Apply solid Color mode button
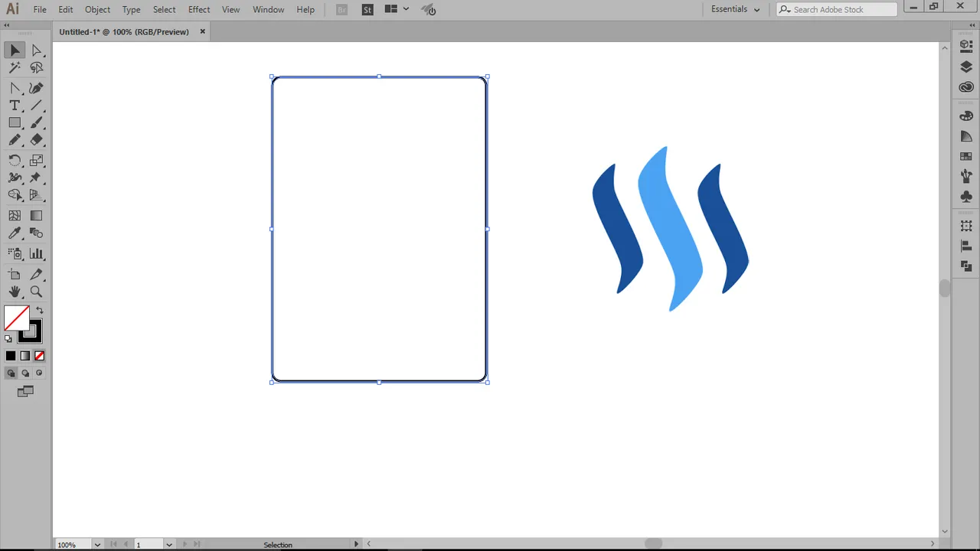The height and width of the screenshot is (551, 980). tap(11, 356)
